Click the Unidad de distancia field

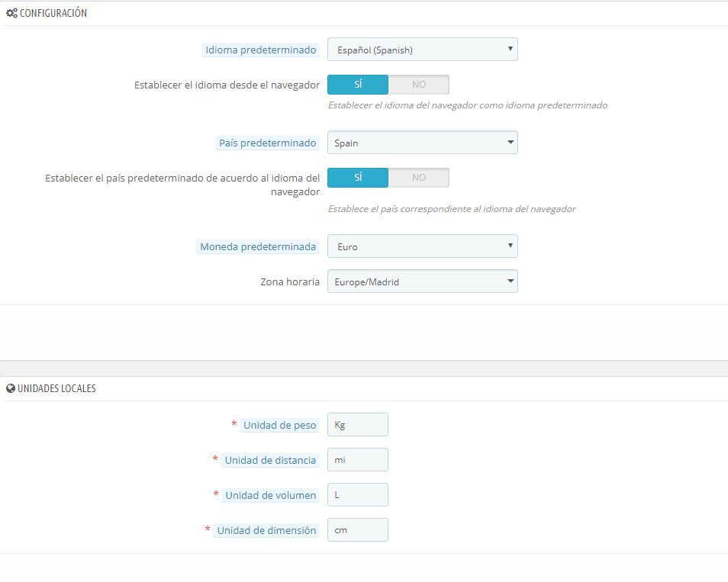(x=357, y=460)
